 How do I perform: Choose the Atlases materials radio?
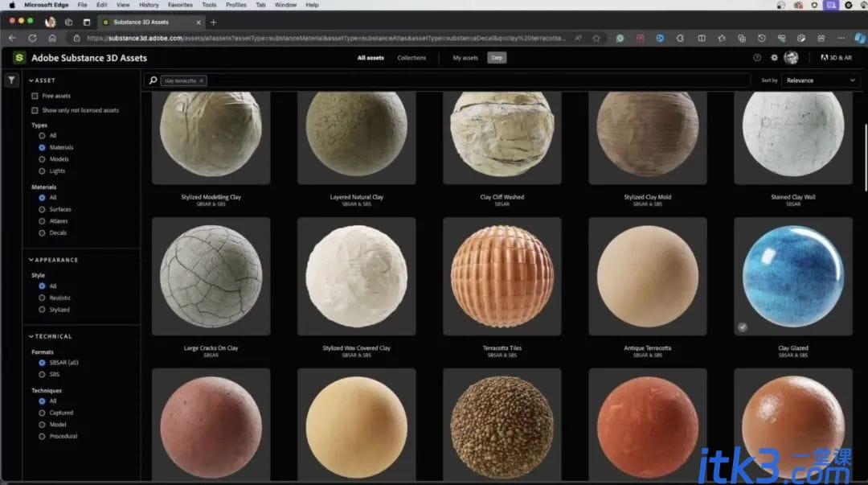[x=42, y=221]
